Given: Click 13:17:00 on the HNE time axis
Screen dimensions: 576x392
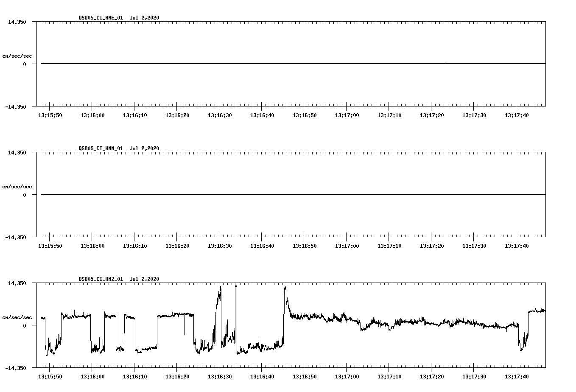Looking at the screenshot, I should (347, 115).
